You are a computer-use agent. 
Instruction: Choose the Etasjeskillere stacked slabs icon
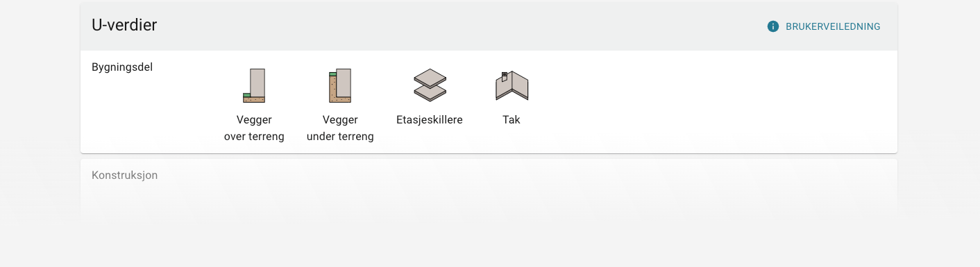click(x=430, y=85)
